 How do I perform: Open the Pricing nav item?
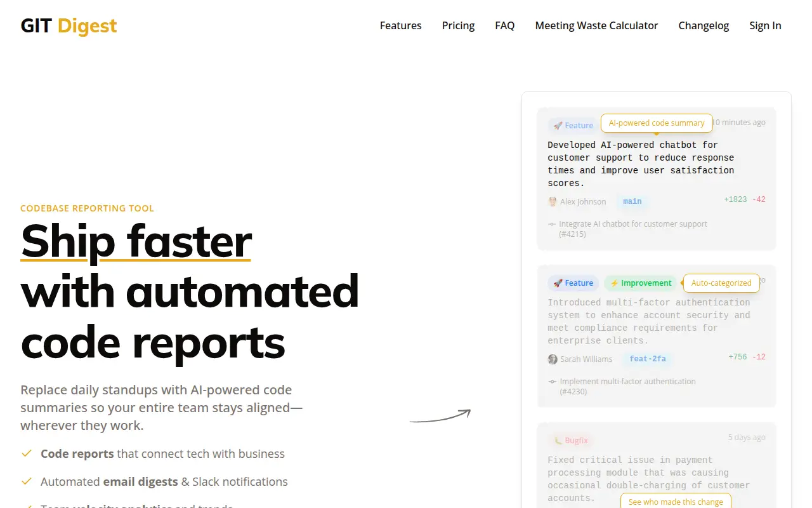click(458, 25)
